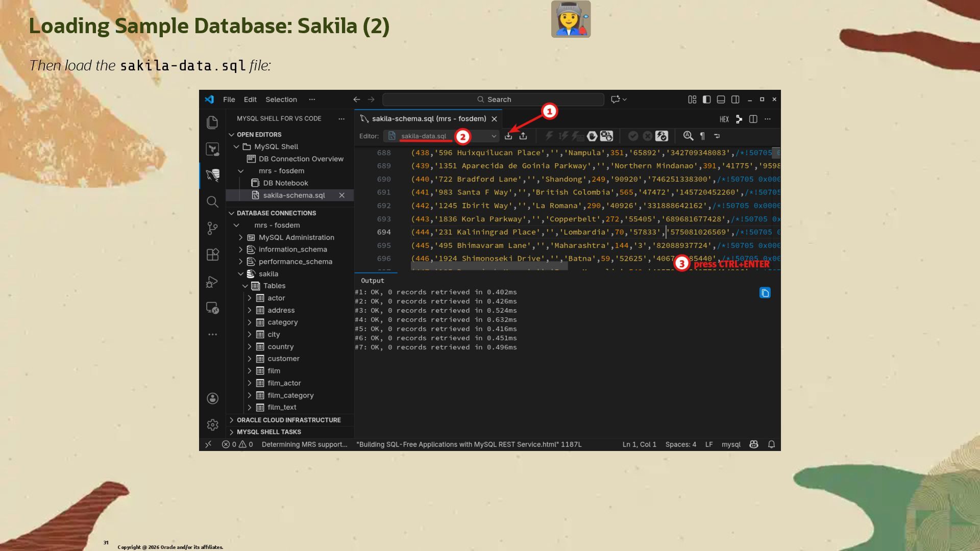Open MySQL Shell for VS Code sidebar icon
Screen dimensions: 980x551
click(212, 175)
